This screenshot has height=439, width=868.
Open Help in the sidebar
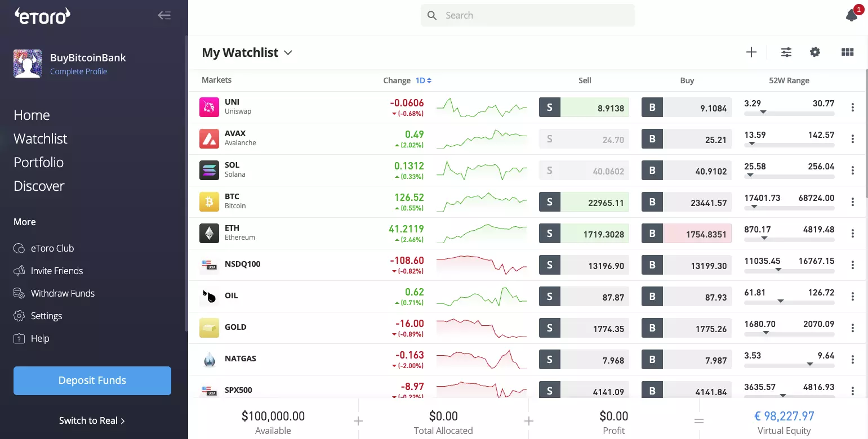click(32, 338)
